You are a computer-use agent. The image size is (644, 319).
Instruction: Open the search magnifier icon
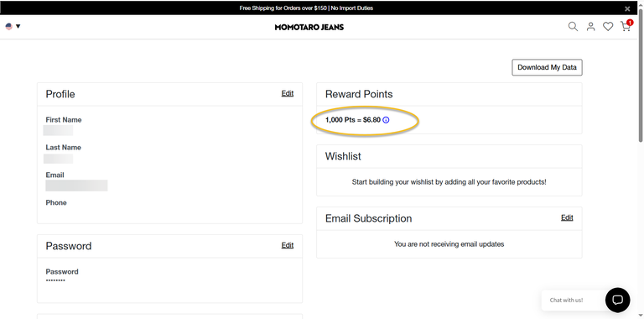[x=573, y=27]
